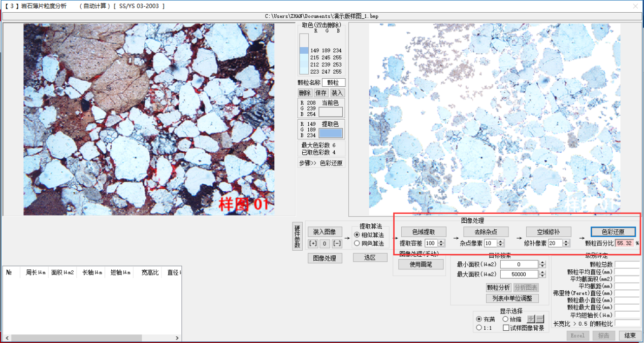This screenshot has height=343, width=644.
Task: Close the grain analysis window
Action: [x=634, y=6]
